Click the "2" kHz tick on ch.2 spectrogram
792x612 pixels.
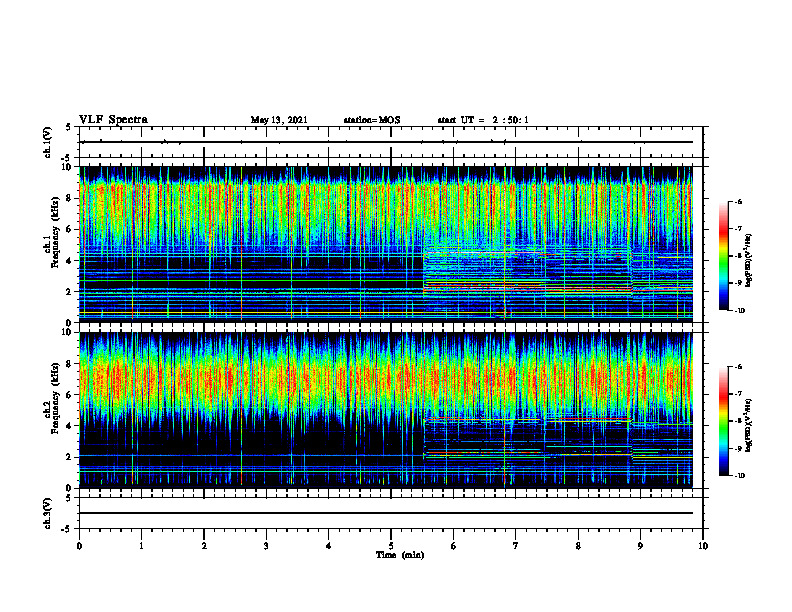[x=70, y=457]
